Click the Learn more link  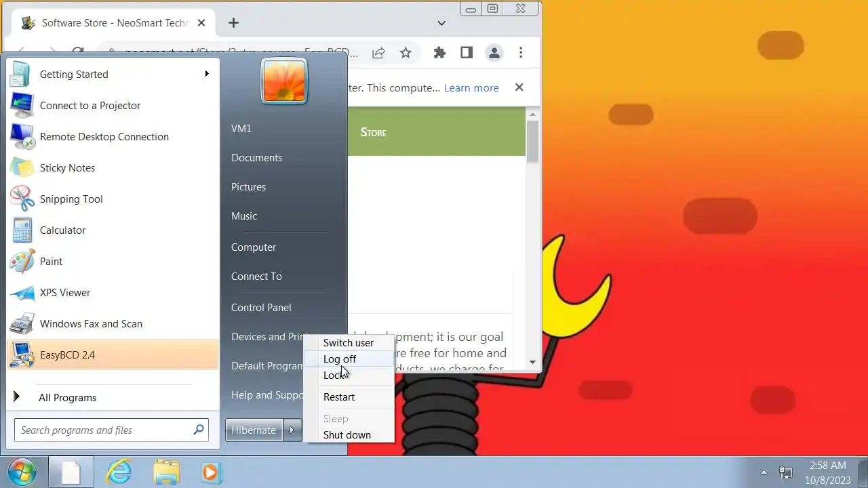point(471,87)
